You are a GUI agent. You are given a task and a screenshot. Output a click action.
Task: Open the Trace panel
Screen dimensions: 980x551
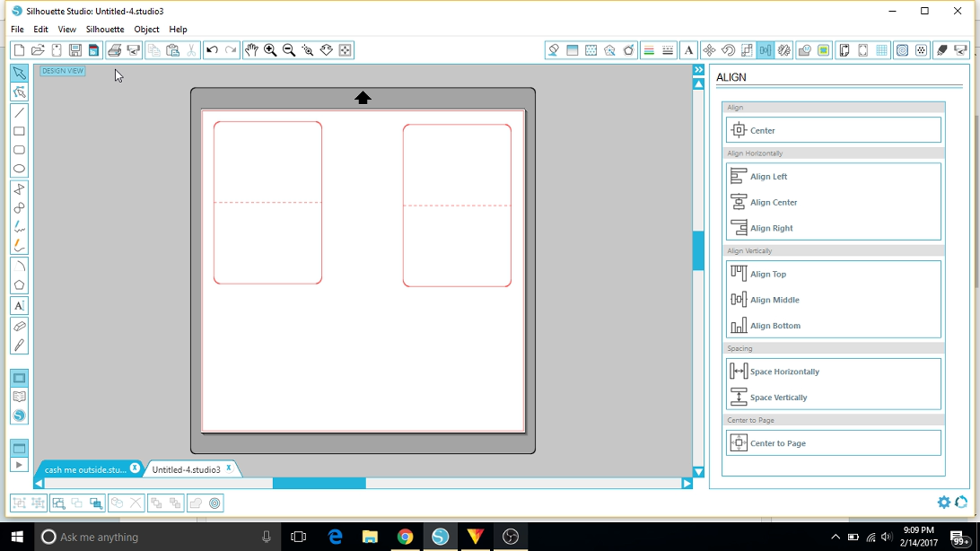823,50
